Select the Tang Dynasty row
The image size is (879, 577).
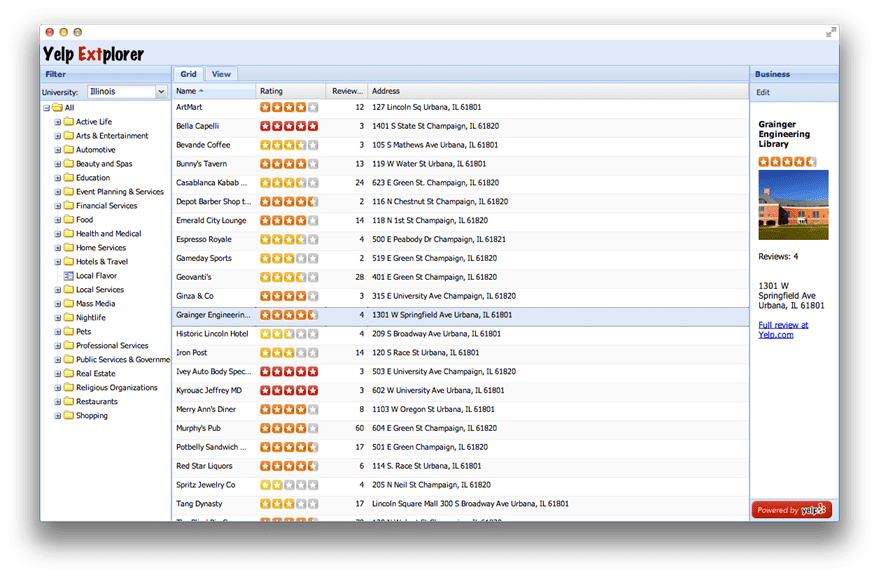(460, 504)
